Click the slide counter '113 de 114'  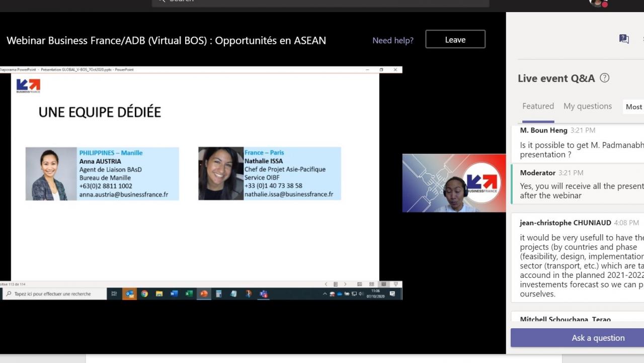point(13,284)
